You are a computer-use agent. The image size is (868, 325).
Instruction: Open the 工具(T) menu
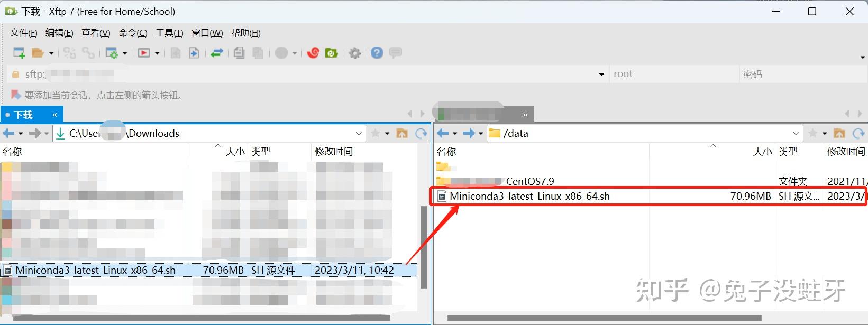click(169, 33)
